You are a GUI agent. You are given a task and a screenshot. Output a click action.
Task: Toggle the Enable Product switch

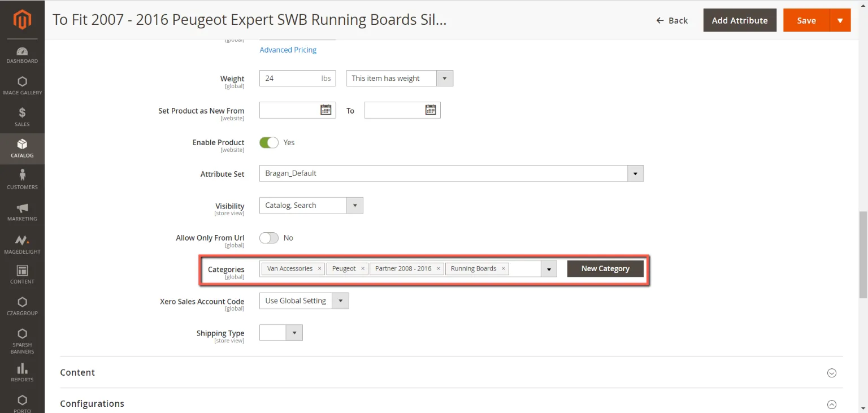(269, 142)
